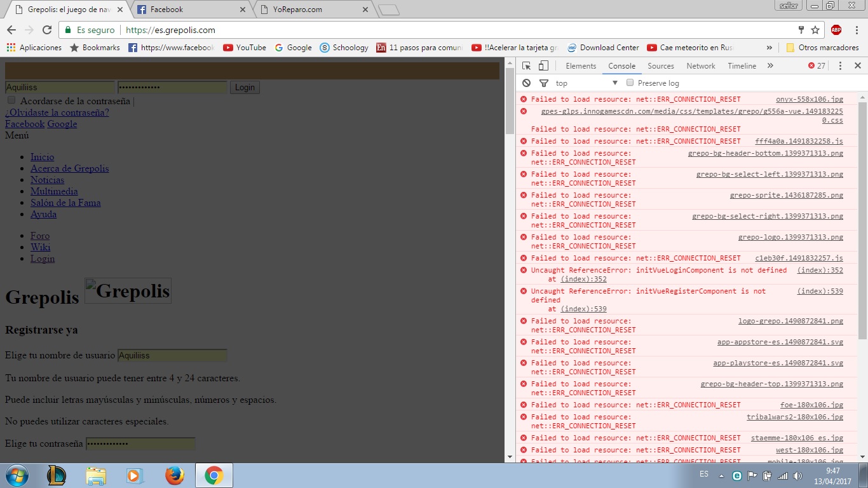The image size is (868, 488).
Task: Switch to the YoReparo.com browser tab
Action: 311,10
